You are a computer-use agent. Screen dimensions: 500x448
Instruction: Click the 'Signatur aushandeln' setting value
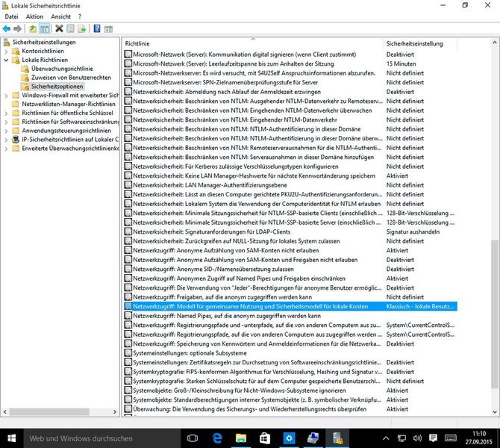pyautogui.click(x=413, y=231)
